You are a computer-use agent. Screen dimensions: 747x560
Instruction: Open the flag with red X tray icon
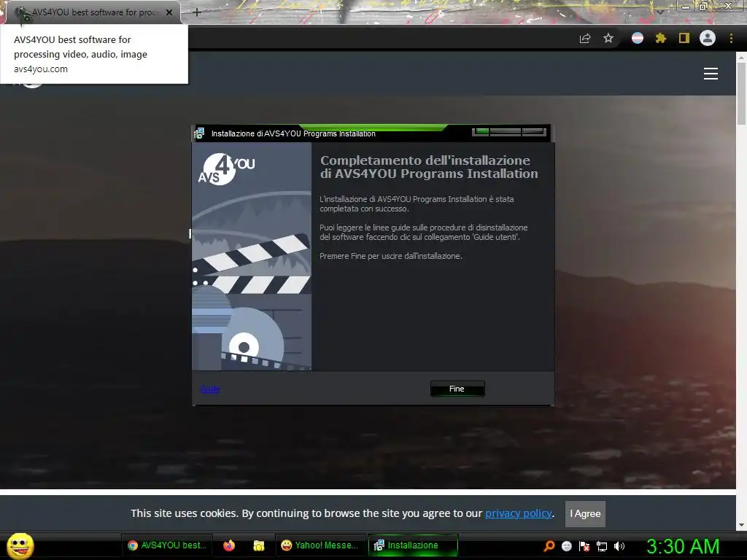[584, 546]
